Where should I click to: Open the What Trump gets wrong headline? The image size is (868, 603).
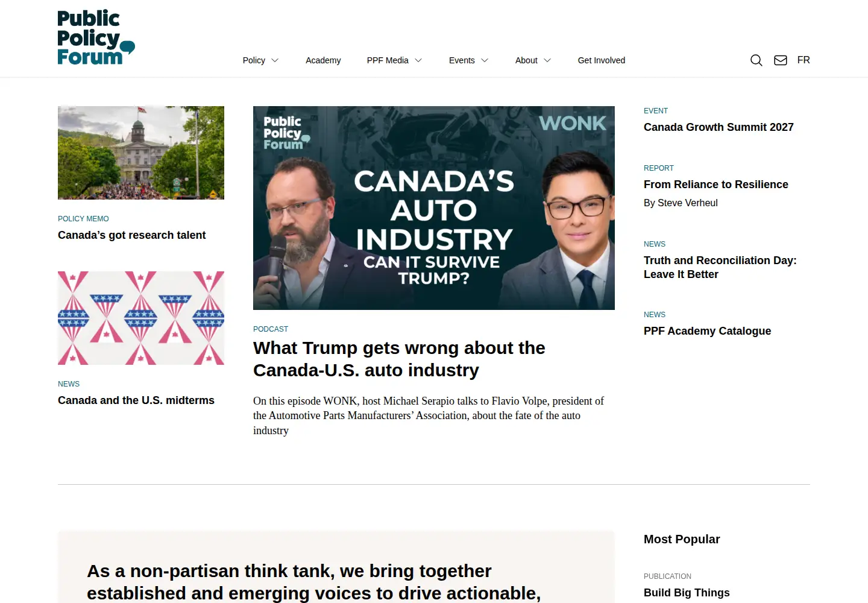399,359
